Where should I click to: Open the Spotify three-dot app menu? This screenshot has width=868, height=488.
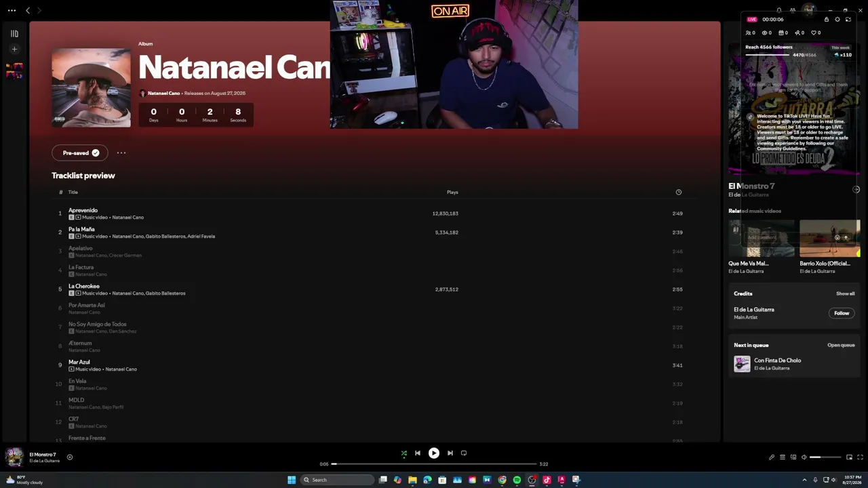(12, 10)
